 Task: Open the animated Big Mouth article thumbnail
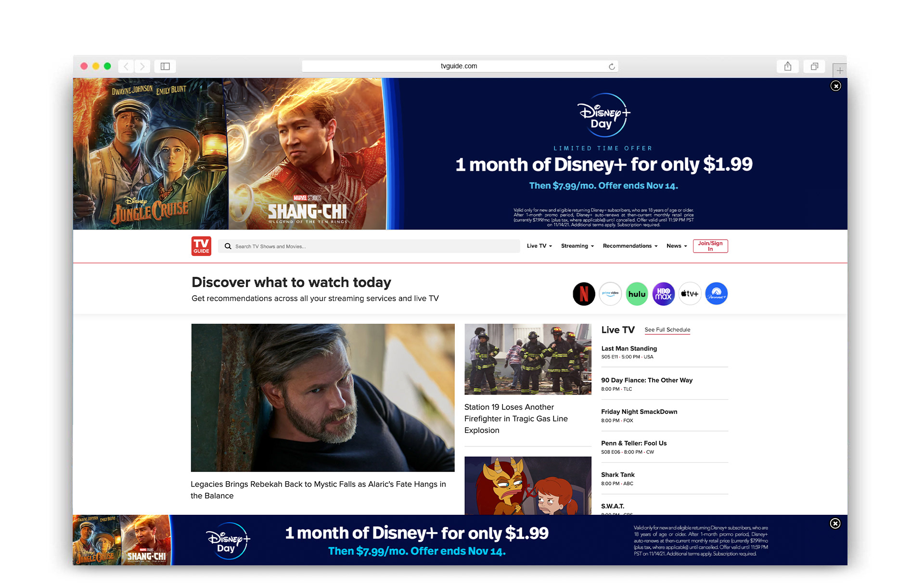[x=527, y=485]
